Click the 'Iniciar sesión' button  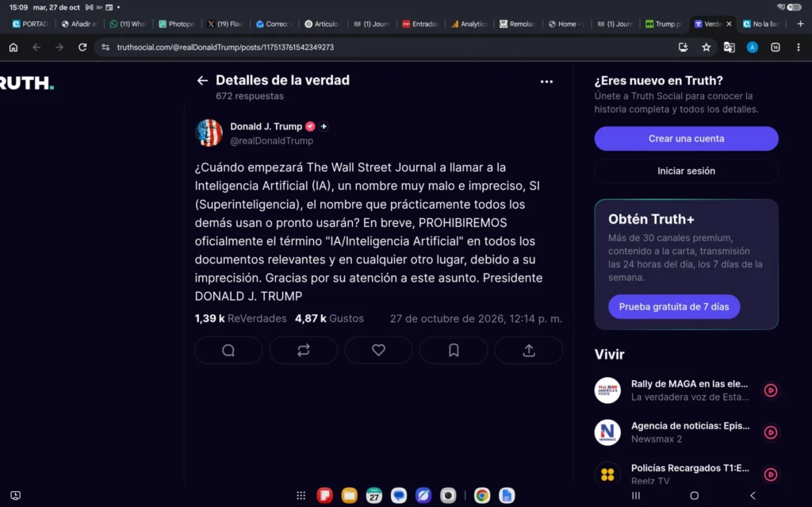(x=686, y=171)
